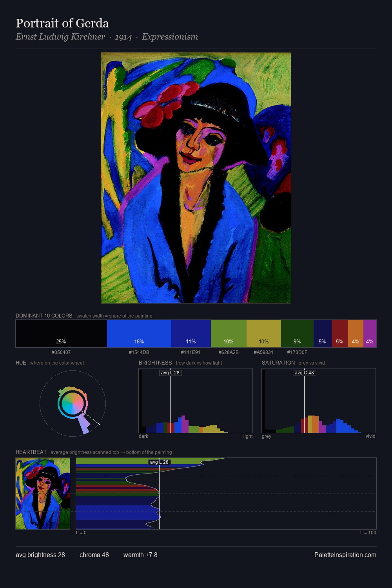The width and height of the screenshot is (392, 588).
Task: Click the brightness histogram chart
Action: [x=196, y=401]
